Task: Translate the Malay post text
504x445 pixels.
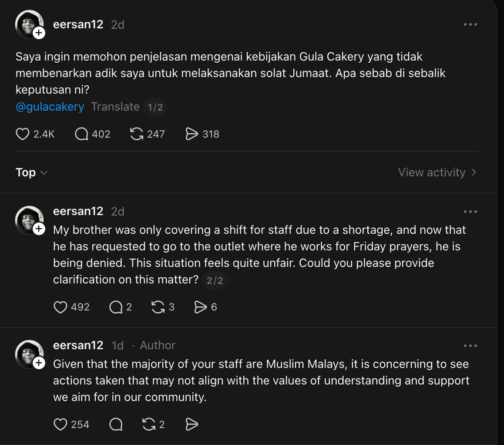Action: pos(115,107)
